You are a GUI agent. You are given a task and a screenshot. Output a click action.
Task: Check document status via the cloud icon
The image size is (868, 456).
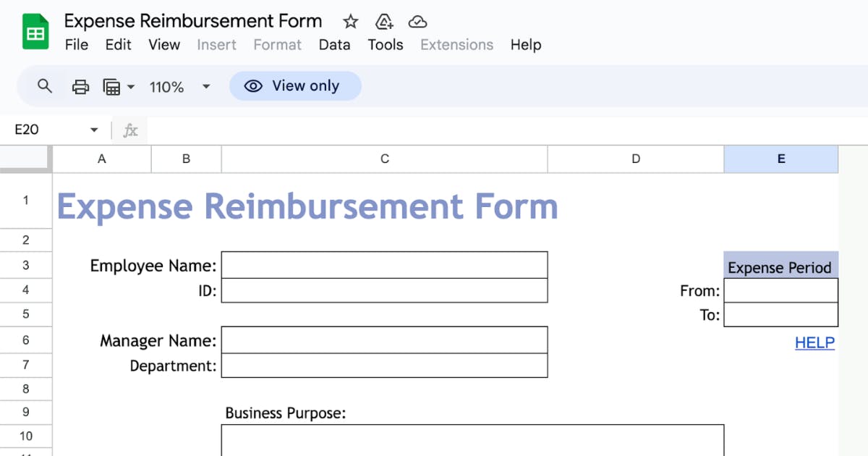point(418,21)
